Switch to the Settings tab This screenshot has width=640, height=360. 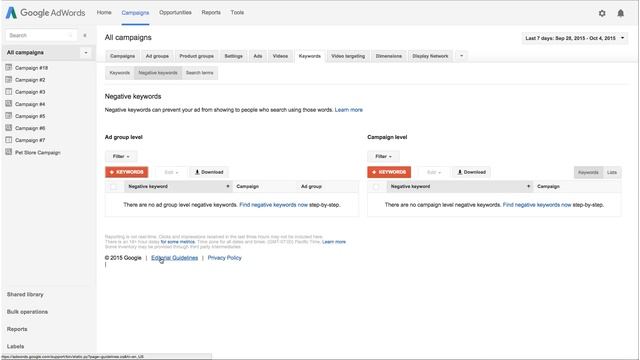(x=233, y=56)
